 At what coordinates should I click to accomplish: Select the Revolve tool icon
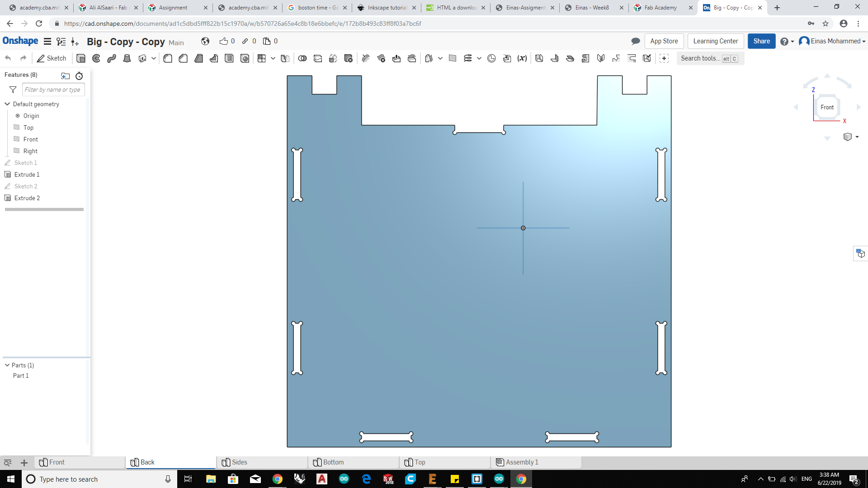(96, 58)
